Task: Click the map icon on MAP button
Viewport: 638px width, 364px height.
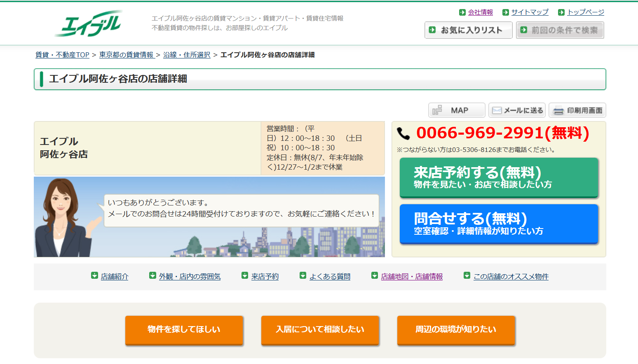Action: tap(437, 110)
